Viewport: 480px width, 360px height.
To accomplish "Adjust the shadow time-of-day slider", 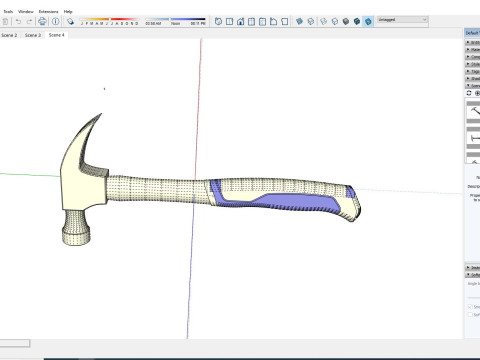I will pyautogui.click(x=175, y=21).
